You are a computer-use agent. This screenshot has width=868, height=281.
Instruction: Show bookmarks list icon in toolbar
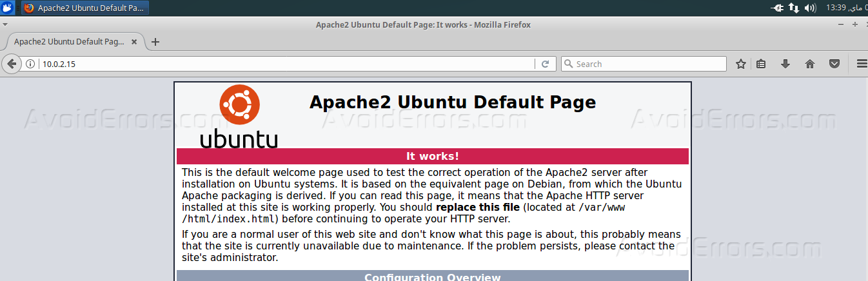pos(761,64)
